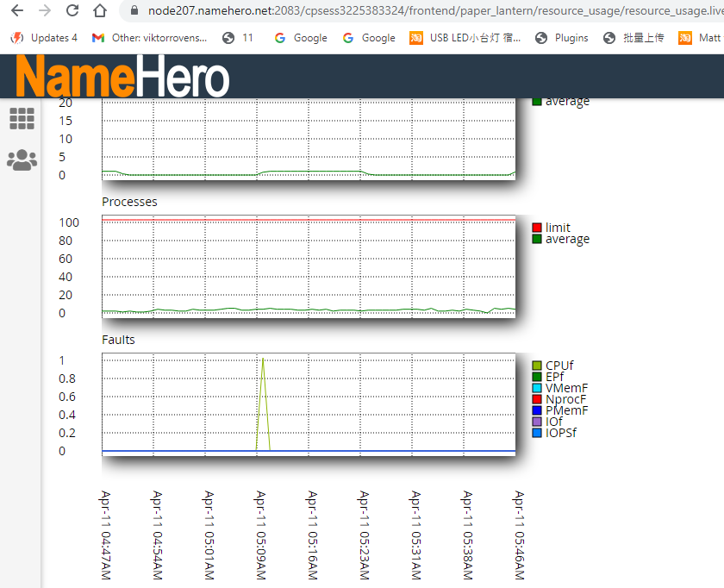Screen dimensions: 724x588
Task: Open User Manager people icon in sidebar
Action: (22, 160)
